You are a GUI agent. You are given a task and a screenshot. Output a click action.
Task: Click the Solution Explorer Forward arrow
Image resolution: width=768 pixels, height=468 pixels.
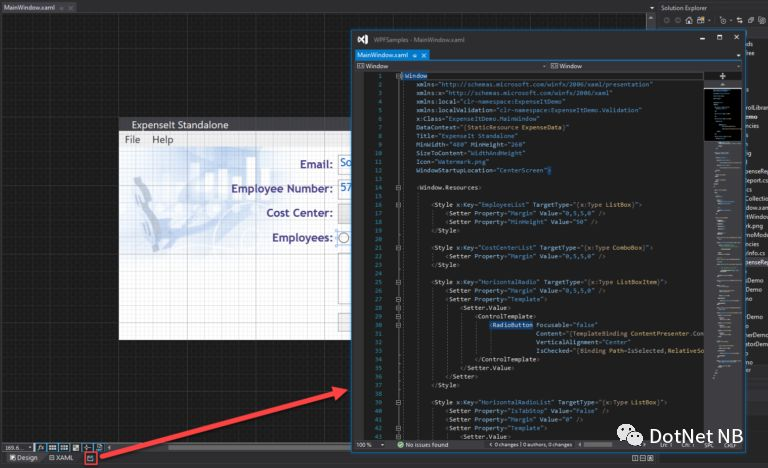tap(678, 20)
